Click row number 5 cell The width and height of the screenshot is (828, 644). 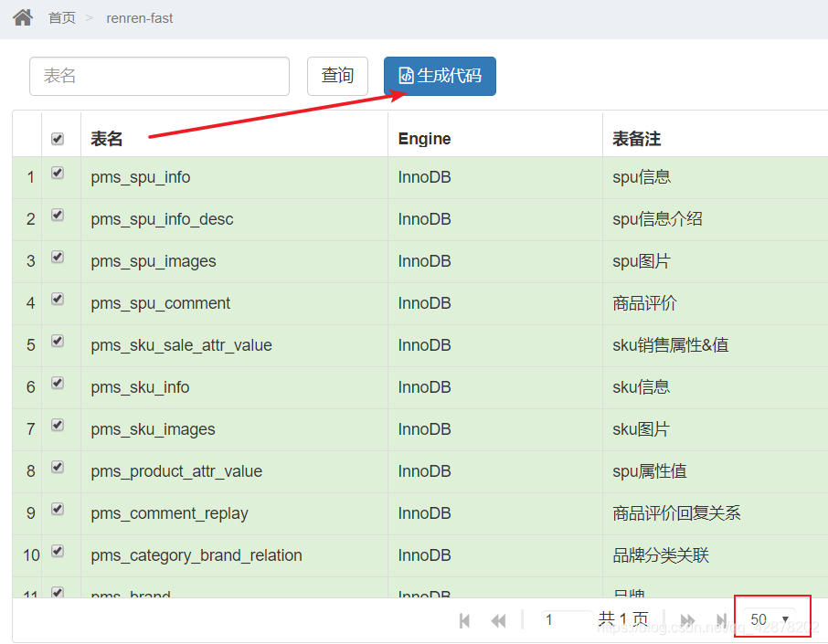click(x=27, y=345)
